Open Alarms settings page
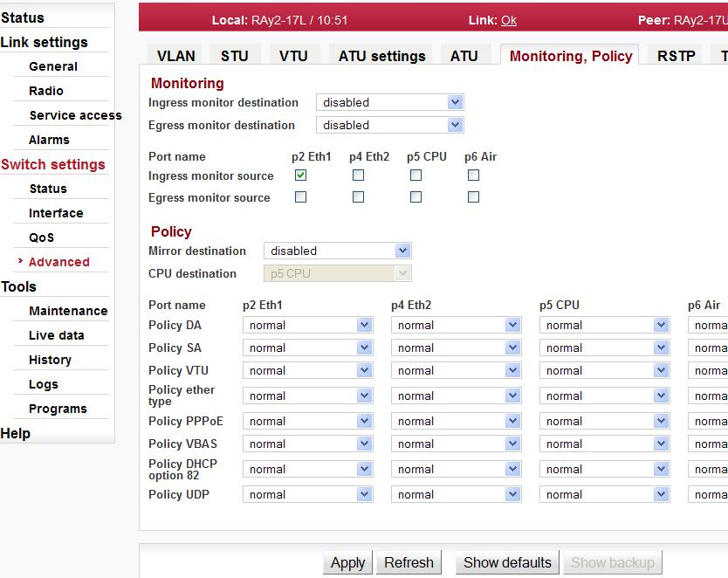The width and height of the screenshot is (728, 578). [x=49, y=140]
